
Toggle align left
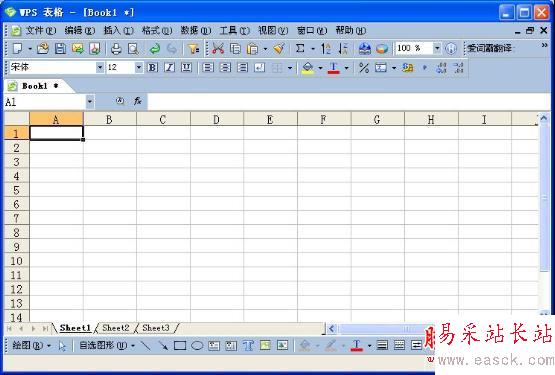(x=208, y=67)
